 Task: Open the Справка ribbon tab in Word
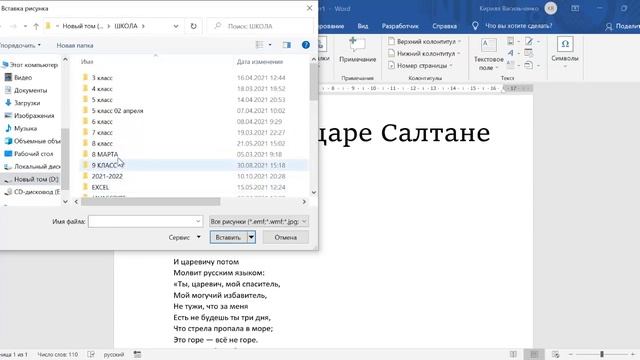coord(444,26)
